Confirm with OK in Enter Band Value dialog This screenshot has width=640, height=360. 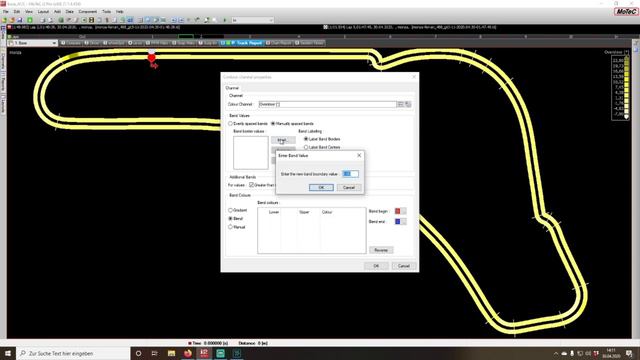pyautogui.click(x=321, y=187)
